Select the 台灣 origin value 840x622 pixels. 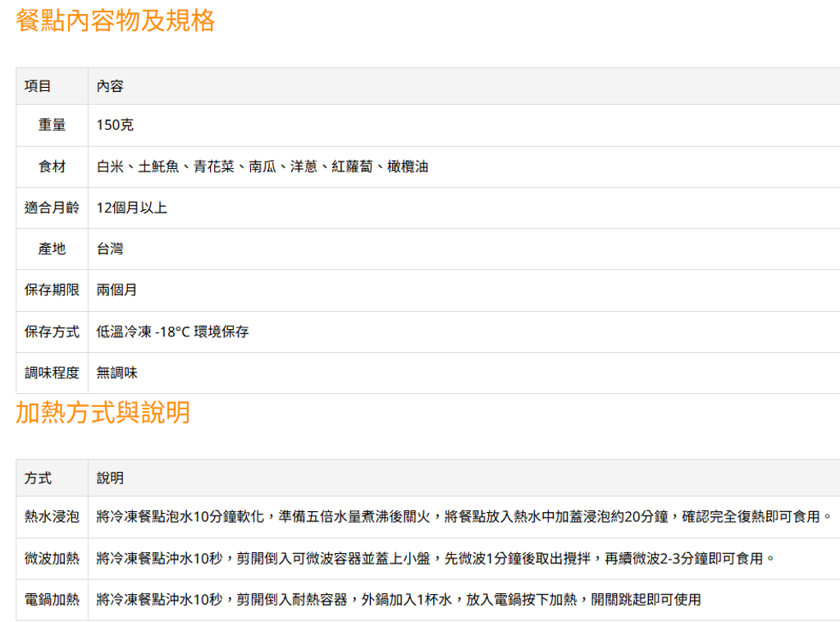click(109, 249)
